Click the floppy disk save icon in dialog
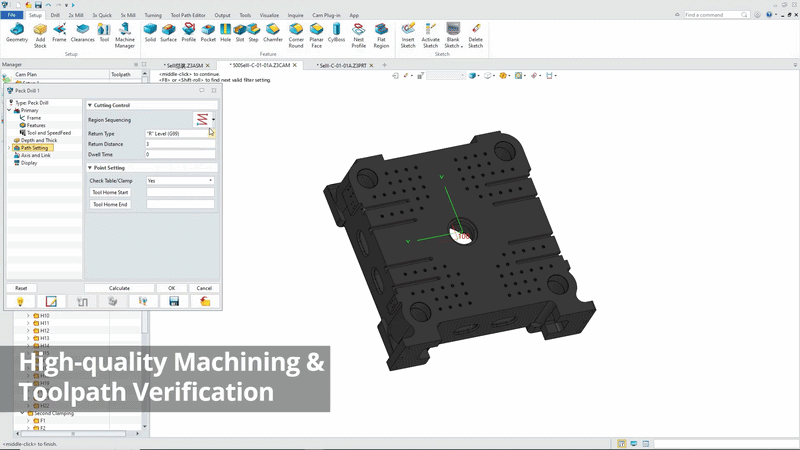Image resolution: width=800 pixels, height=450 pixels. pos(174,301)
